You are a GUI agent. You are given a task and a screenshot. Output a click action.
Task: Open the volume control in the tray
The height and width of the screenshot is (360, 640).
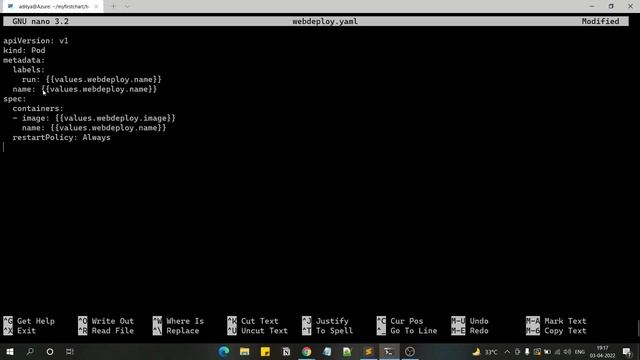pos(567,352)
